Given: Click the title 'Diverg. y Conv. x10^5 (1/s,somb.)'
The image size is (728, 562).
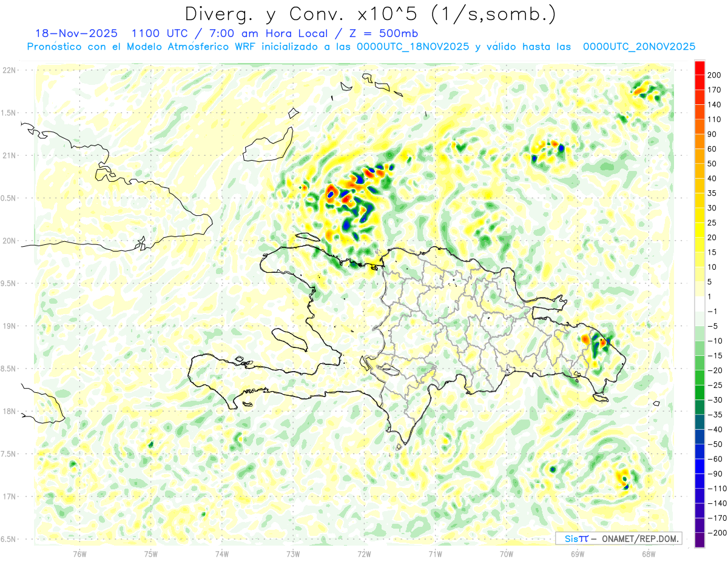Looking at the screenshot, I should (370, 13).
